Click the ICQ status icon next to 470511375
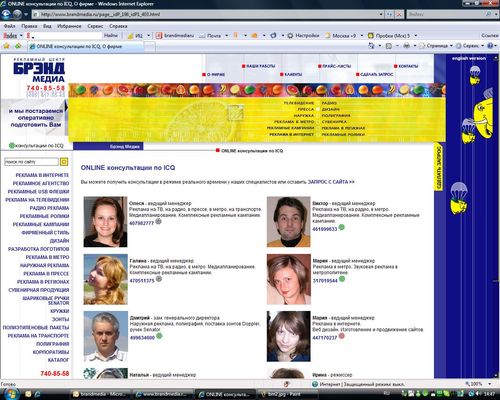The height and width of the screenshot is (400, 500). click(159, 279)
